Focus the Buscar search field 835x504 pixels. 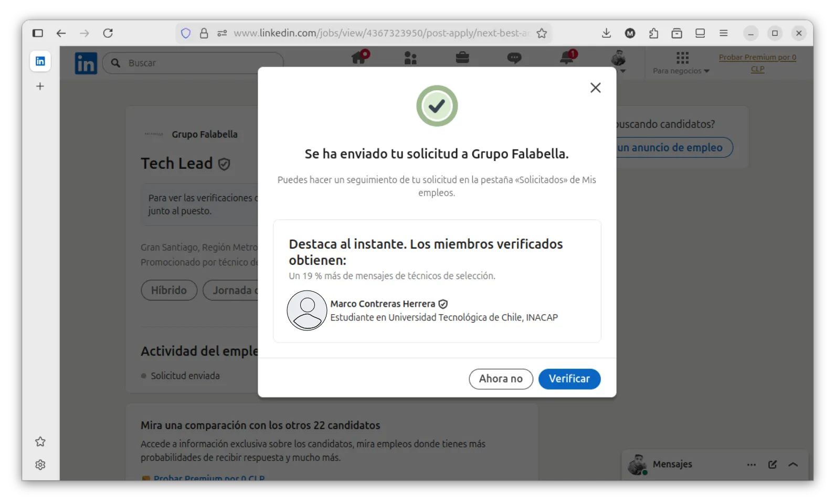pos(193,63)
